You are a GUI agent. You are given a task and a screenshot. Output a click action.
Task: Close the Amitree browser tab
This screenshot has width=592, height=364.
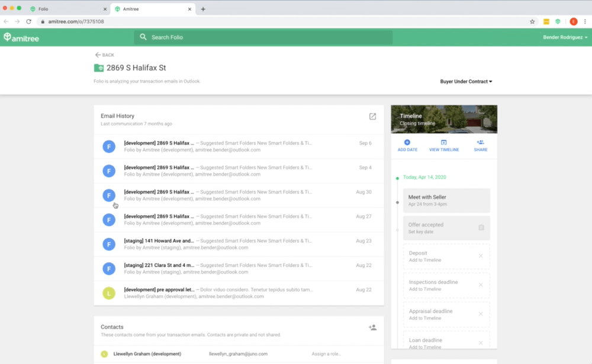(189, 9)
